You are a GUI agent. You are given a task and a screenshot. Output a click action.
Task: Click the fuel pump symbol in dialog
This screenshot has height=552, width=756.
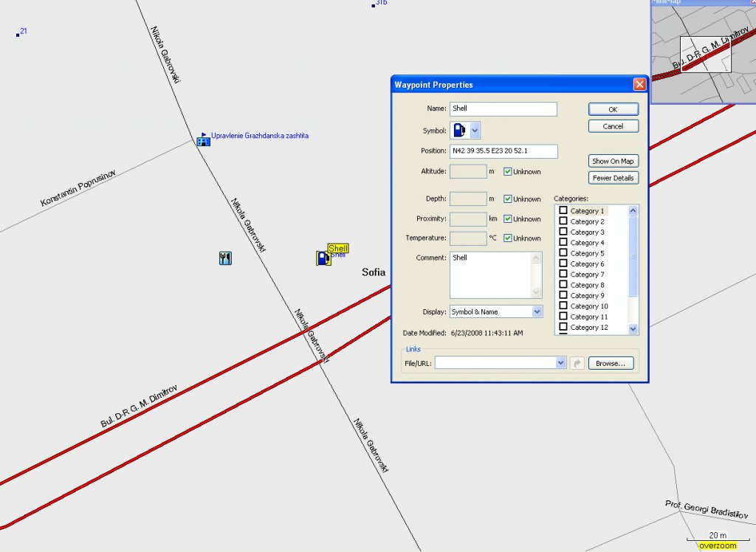[459, 131]
